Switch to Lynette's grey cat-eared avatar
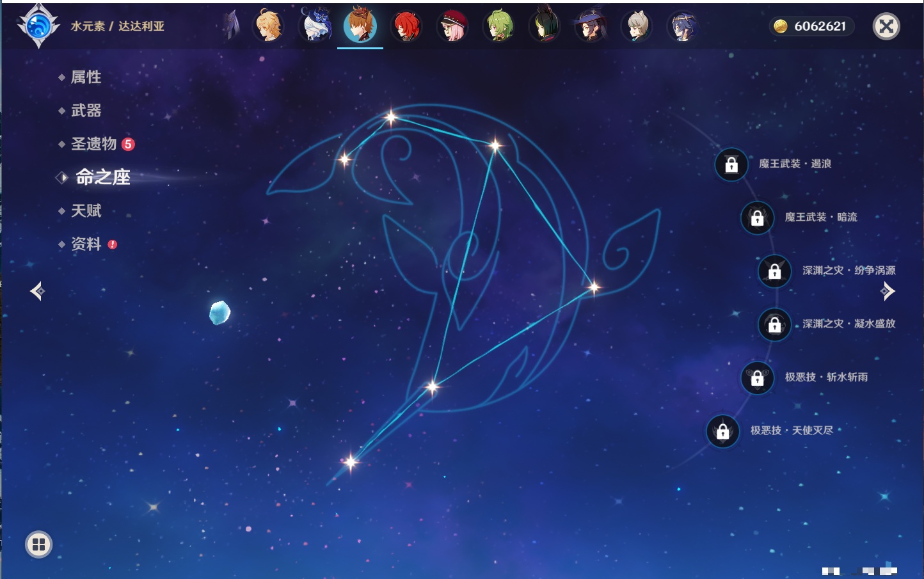 637,26
